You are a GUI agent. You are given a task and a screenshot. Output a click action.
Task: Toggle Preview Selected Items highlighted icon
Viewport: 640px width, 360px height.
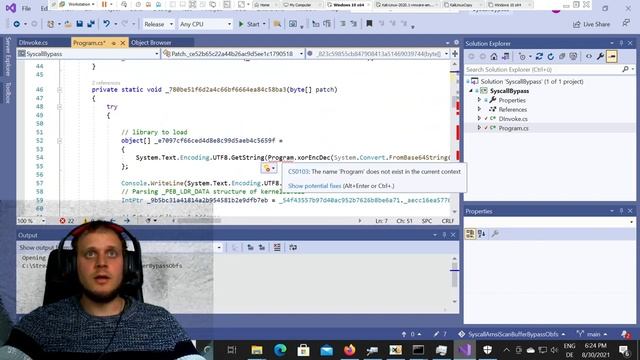(611, 56)
